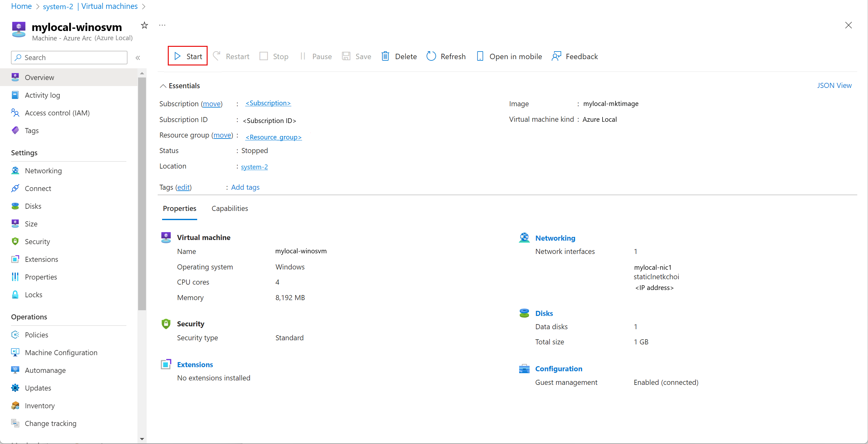Click the Start VM button

(x=188, y=56)
